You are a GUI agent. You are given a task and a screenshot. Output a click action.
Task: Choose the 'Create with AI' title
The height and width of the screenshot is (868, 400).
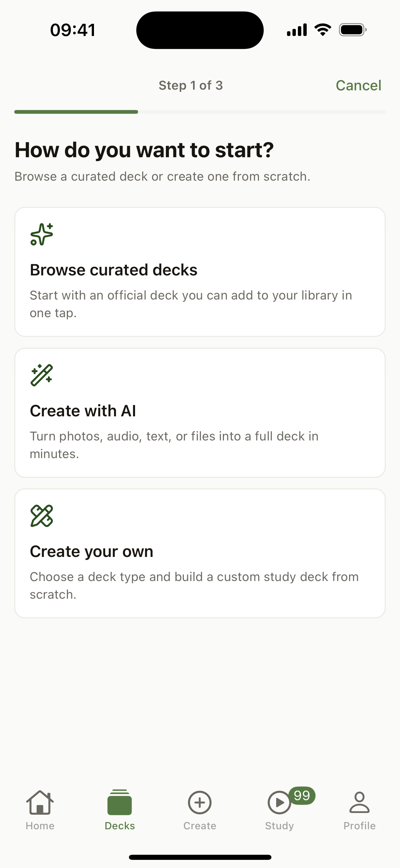[83, 411]
